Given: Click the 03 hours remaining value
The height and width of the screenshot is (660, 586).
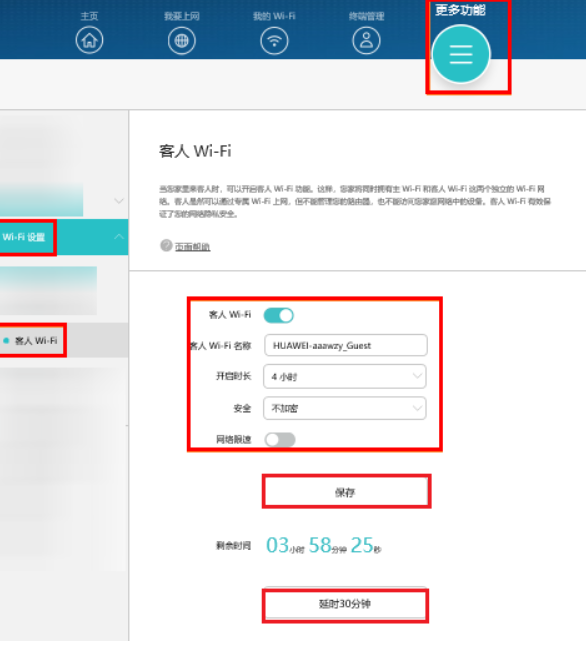Looking at the screenshot, I should (277, 545).
